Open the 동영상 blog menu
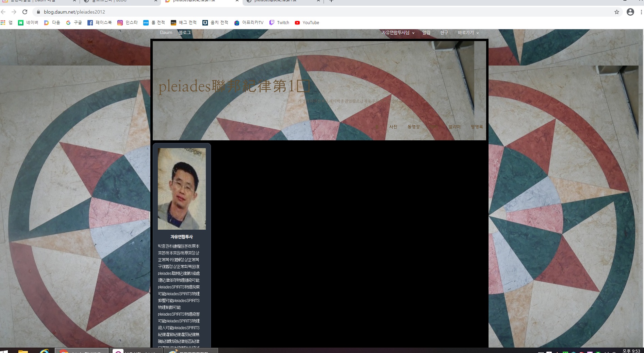 pos(414,127)
